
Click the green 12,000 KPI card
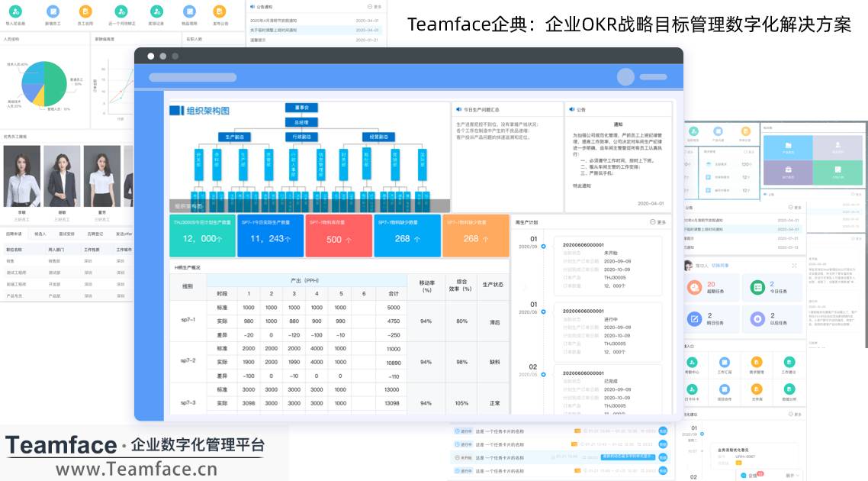coord(202,235)
